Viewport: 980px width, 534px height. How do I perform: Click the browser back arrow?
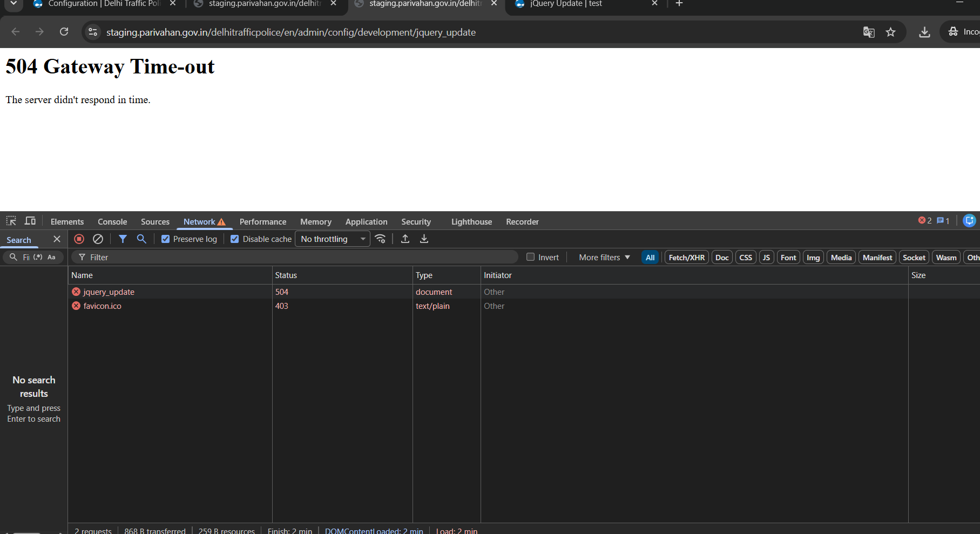click(x=16, y=32)
